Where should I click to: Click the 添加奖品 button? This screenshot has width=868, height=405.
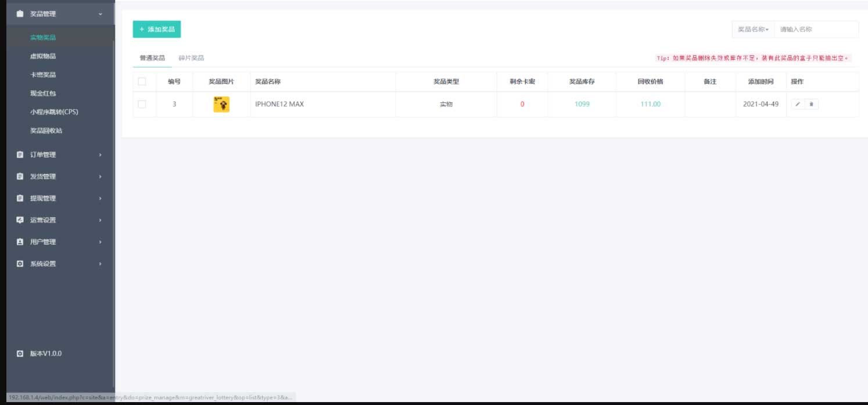click(x=157, y=29)
